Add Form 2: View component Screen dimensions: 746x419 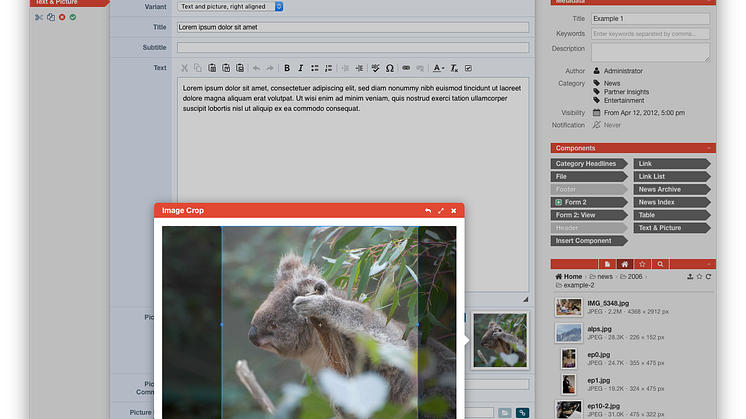pos(589,215)
